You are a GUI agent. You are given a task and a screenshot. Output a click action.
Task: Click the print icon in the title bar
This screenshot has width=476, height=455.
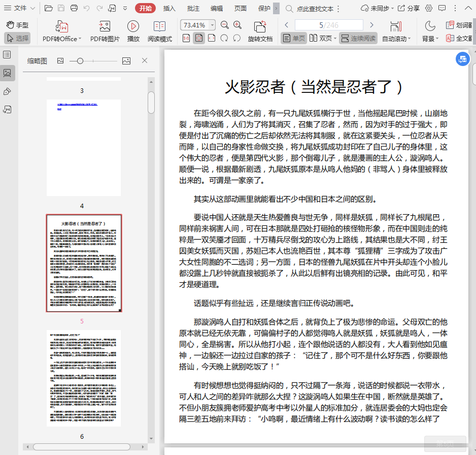[74, 8]
